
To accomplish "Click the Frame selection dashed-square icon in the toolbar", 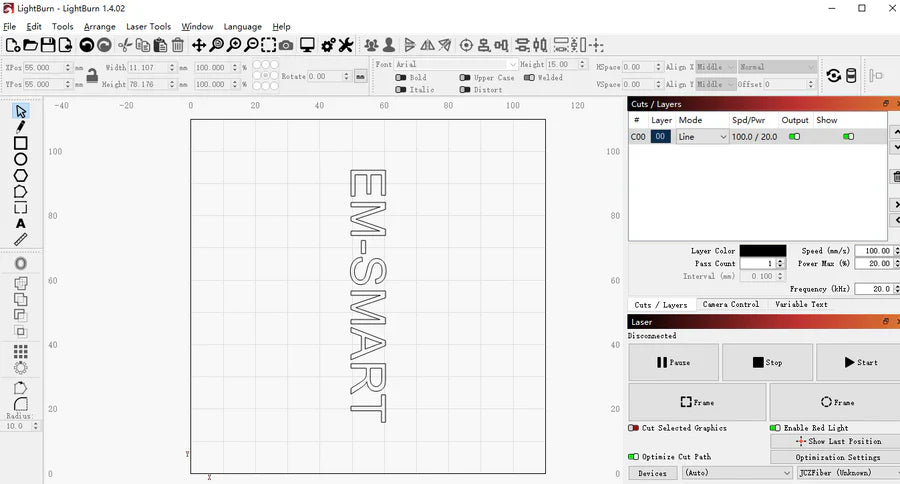I will coord(268,45).
